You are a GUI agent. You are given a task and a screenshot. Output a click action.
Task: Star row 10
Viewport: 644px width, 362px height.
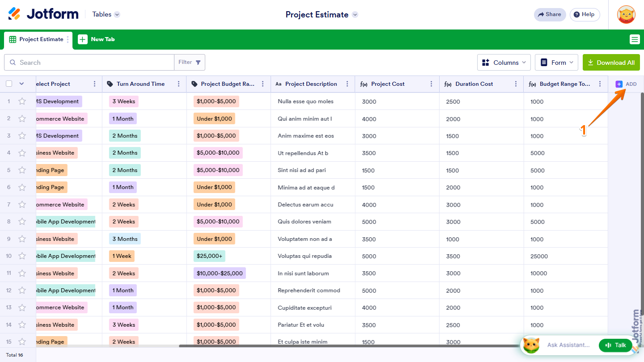click(x=22, y=256)
